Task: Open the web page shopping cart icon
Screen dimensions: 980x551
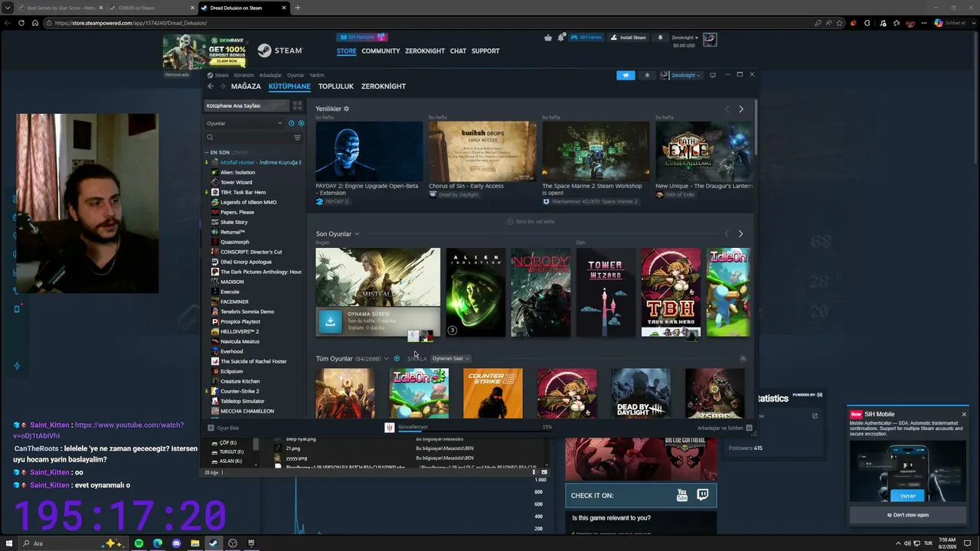Action: pos(548,37)
